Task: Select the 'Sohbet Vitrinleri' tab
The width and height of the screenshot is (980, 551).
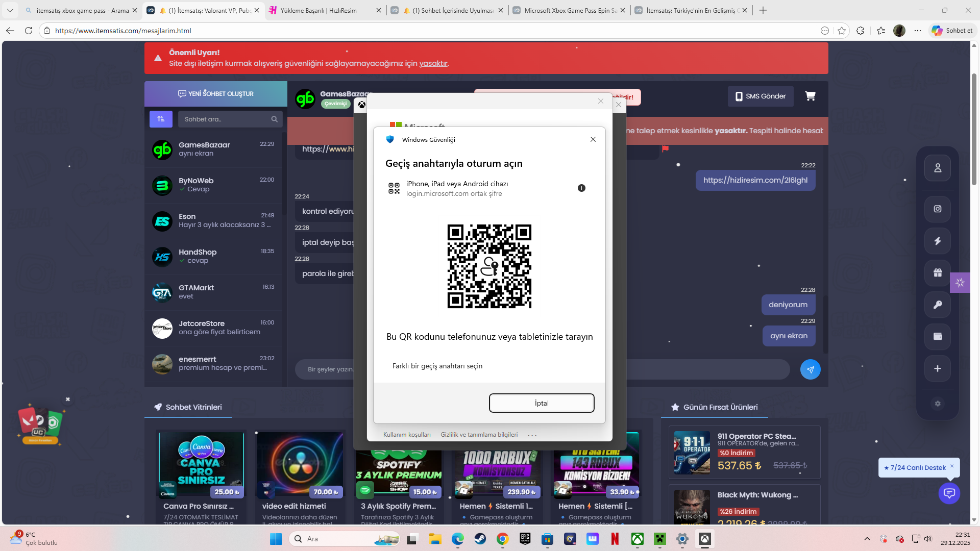Action: pos(188,407)
